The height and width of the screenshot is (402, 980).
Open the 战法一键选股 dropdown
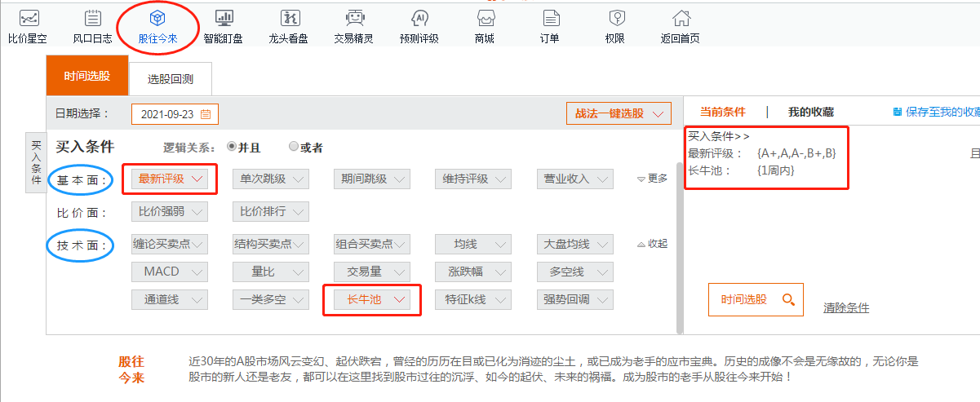pyautogui.click(x=619, y=113)
